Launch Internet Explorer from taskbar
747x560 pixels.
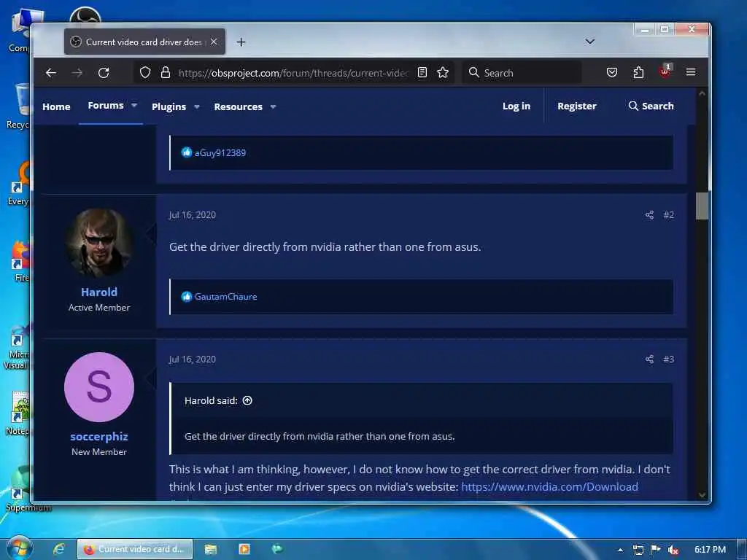(58, 549)
